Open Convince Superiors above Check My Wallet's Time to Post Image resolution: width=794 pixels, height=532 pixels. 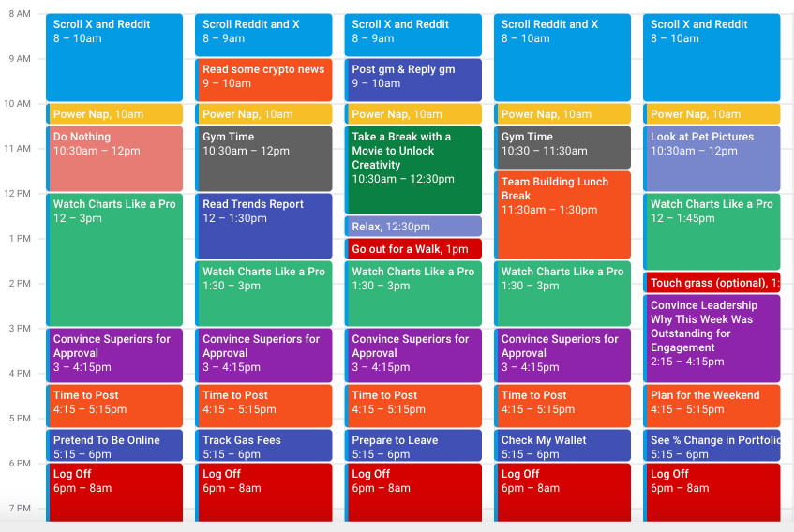click(x=562, y=356)
